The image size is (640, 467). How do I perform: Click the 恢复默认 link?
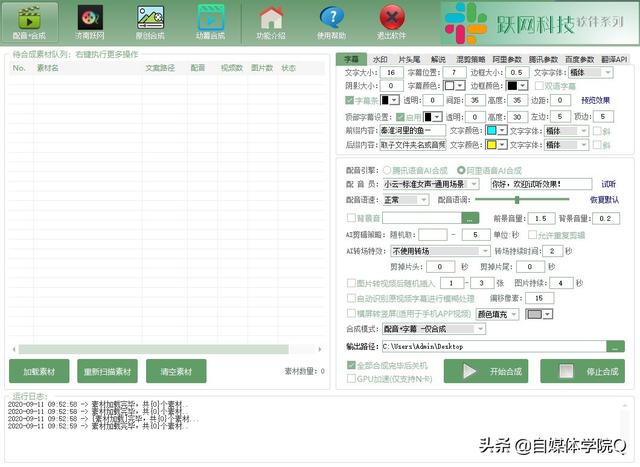pos(604,200)
